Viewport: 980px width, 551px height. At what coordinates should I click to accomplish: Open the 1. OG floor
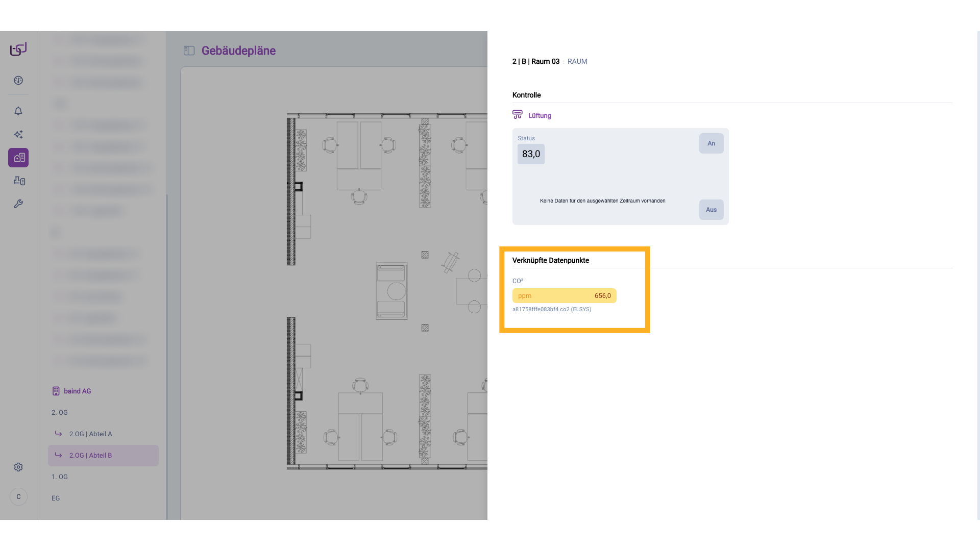click(60, 477)
